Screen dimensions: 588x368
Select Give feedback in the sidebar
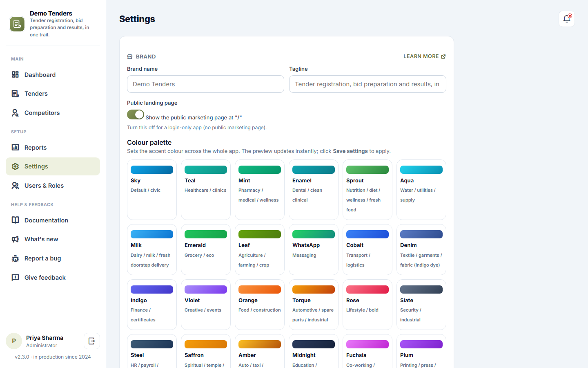pos(53,278)
